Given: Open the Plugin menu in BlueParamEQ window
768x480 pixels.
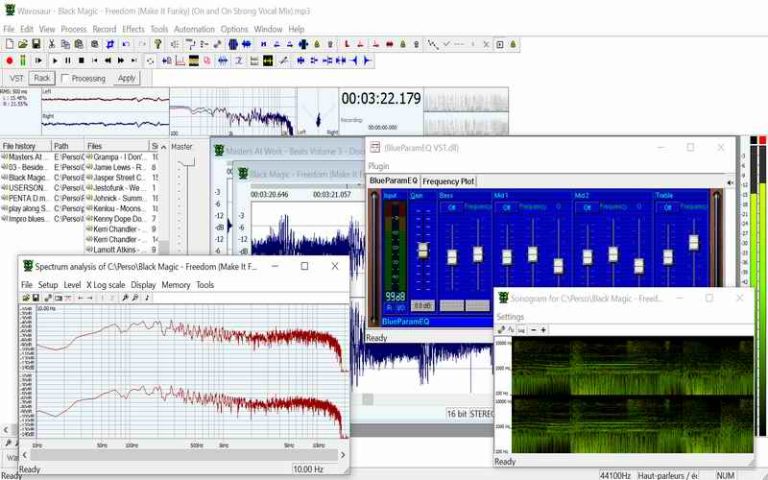Looking at the screenshot, I should 379,166.
